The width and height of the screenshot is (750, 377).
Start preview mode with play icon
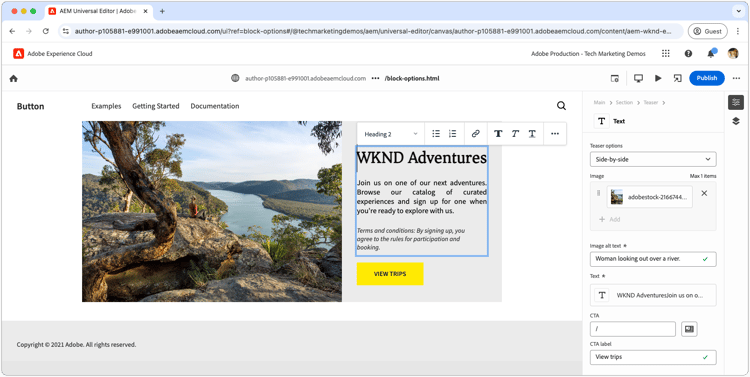point(658,78)
